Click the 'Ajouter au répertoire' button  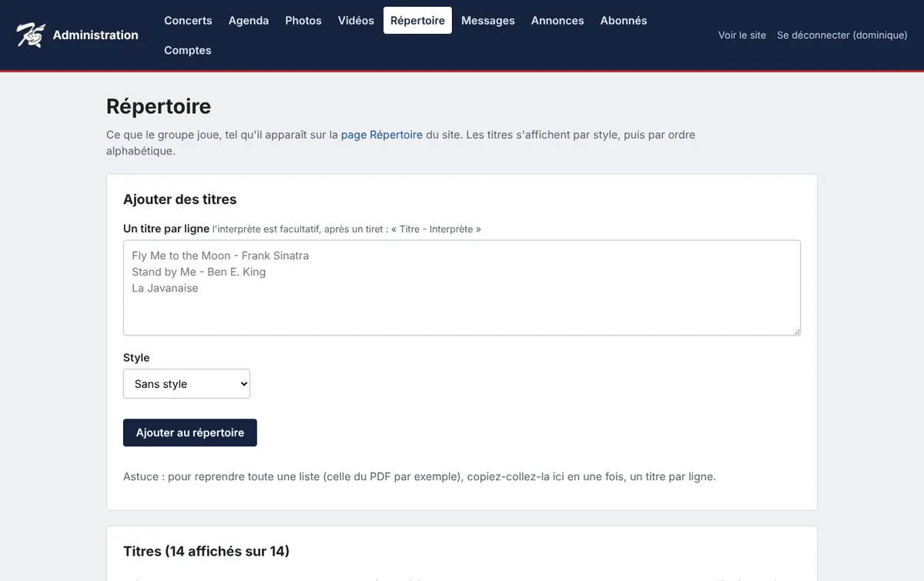coord(190,432)
